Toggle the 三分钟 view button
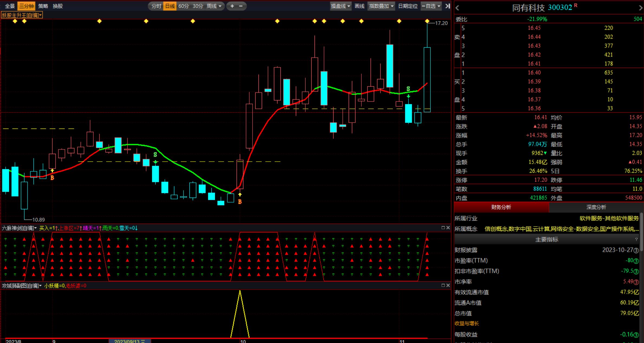This screenshot has height=343, width=644. click(x=26, y=6)
